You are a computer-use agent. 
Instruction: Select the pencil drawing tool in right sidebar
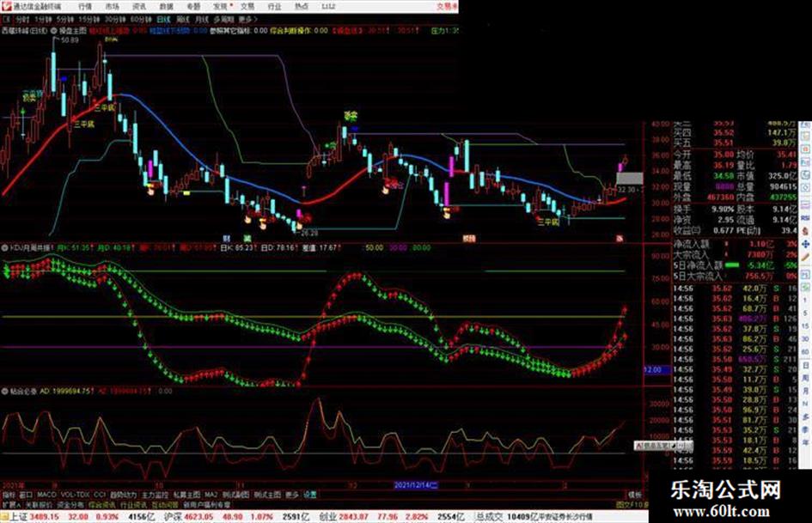click(805, 256)
